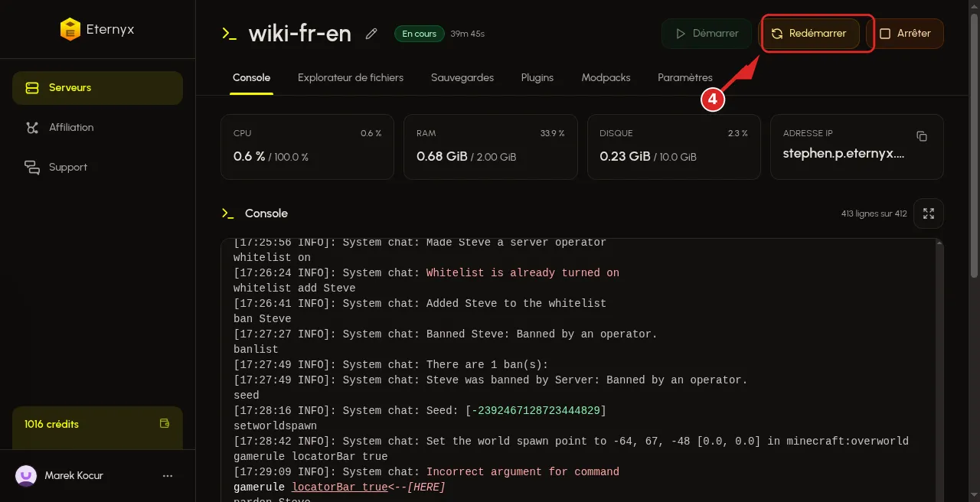Click the CPU usage card
Viewport: 980px width, 502px height.
click(307, 147)
